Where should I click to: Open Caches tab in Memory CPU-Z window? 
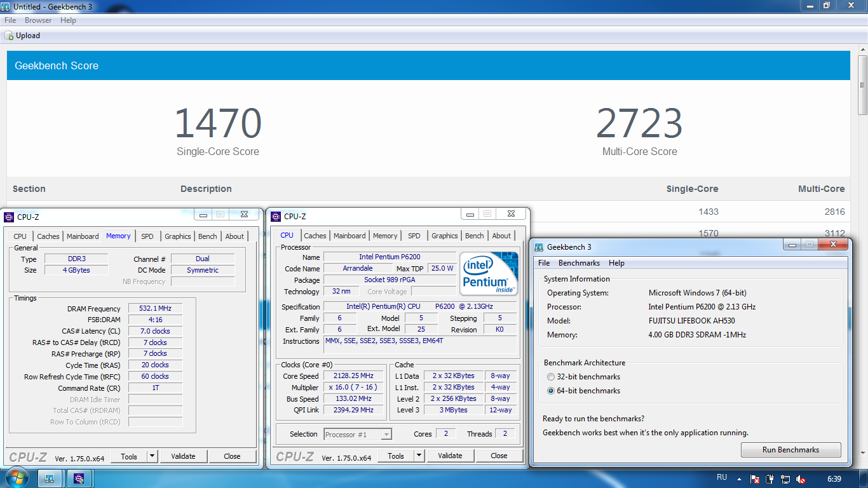[x=48, y=236]
